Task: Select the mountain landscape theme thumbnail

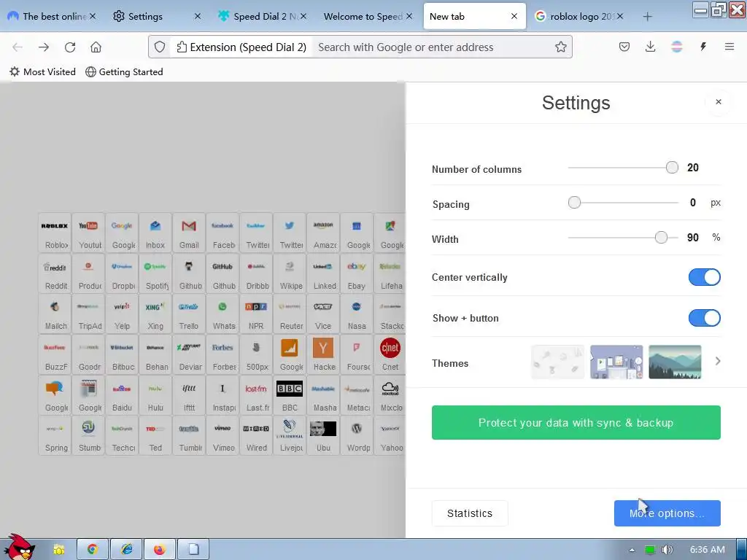Action: tap(675, 362)
